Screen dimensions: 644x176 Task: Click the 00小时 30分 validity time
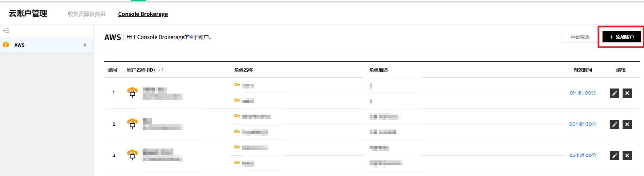582,124
